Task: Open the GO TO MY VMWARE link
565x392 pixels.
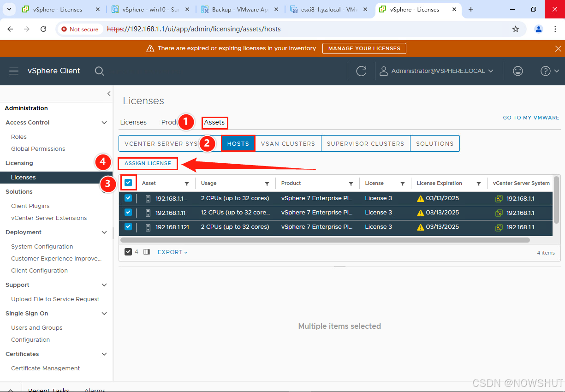Action: (531, 118)
